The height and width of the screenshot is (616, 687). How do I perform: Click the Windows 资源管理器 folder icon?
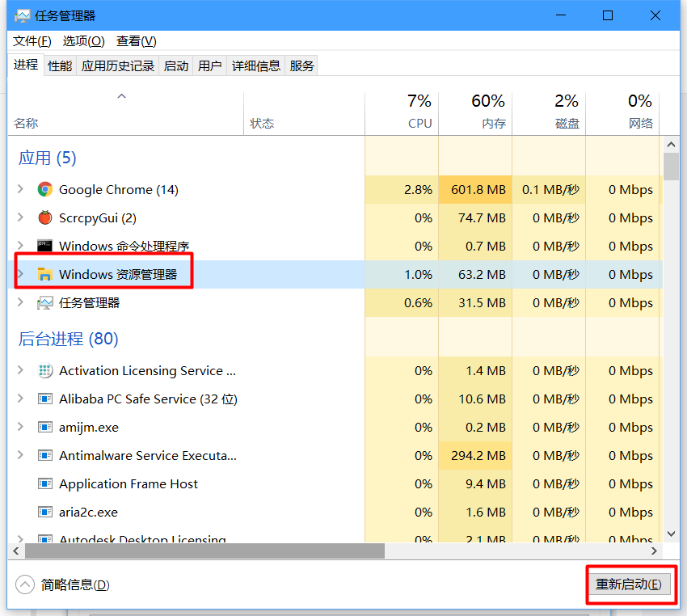point(44,274)
